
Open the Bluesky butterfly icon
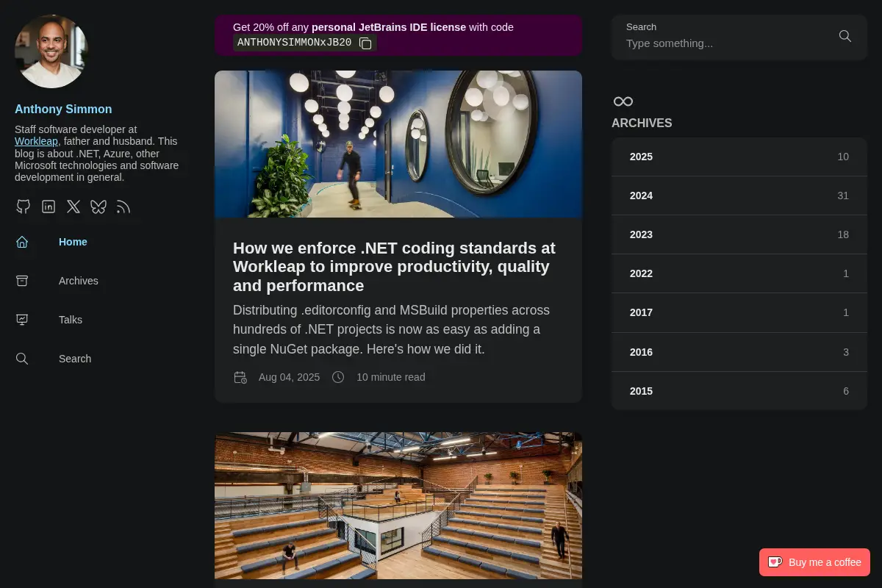tap(98, 207)
